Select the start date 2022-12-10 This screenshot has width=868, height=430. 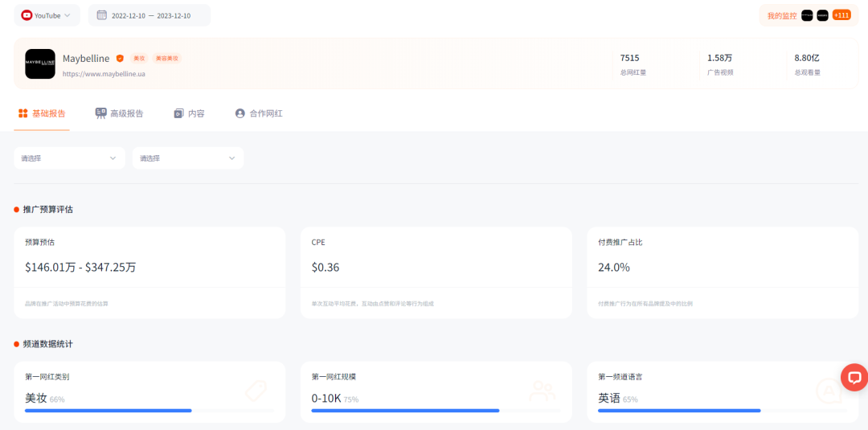tap(129, 15)
